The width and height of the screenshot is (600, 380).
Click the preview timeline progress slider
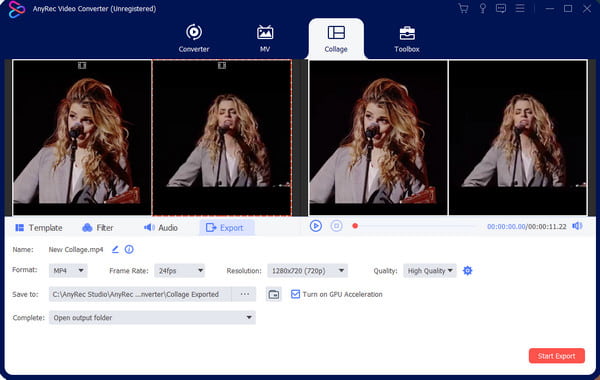(x=415, y=226)
